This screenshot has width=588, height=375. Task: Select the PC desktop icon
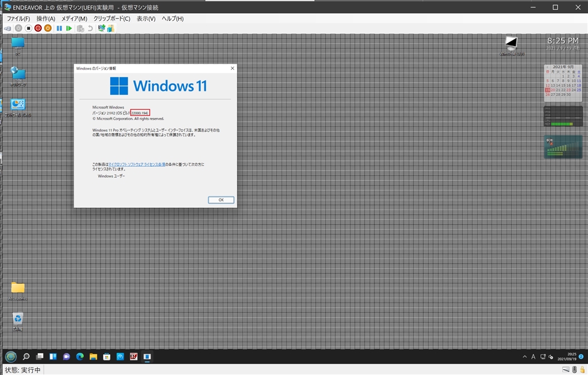pyautogui.click(x=18, y=47)
